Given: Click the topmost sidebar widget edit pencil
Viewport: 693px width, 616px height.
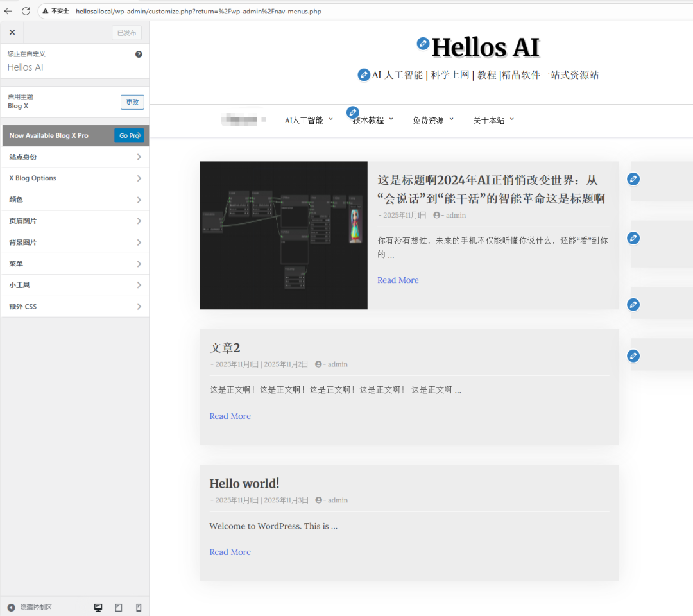Looking at the screenshot, I should [633, 179].
